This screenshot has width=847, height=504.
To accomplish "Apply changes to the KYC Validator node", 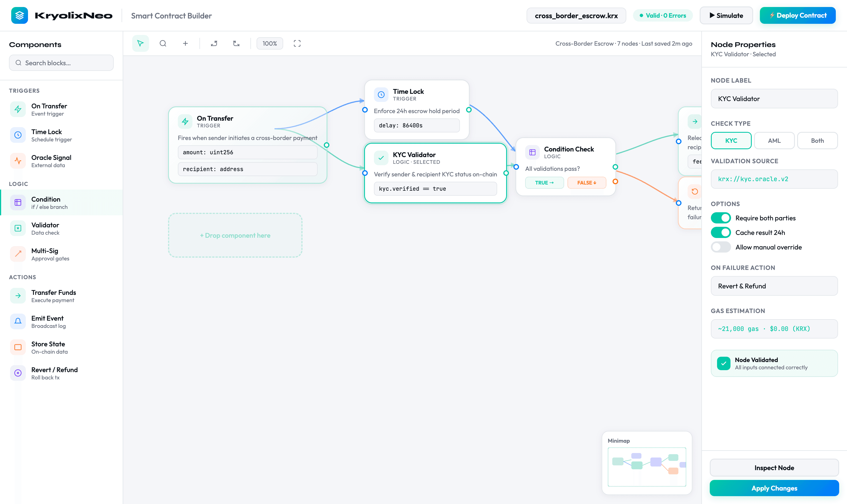I will (774, 488).
